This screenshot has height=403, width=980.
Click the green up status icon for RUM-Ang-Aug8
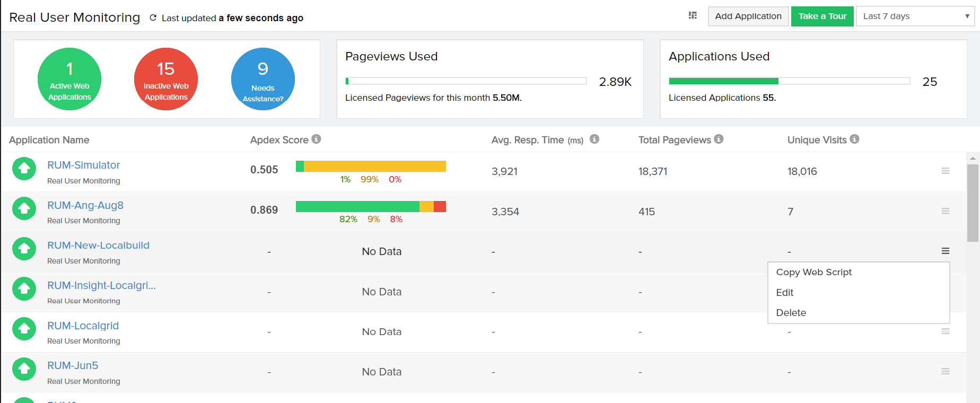(24, 209)
